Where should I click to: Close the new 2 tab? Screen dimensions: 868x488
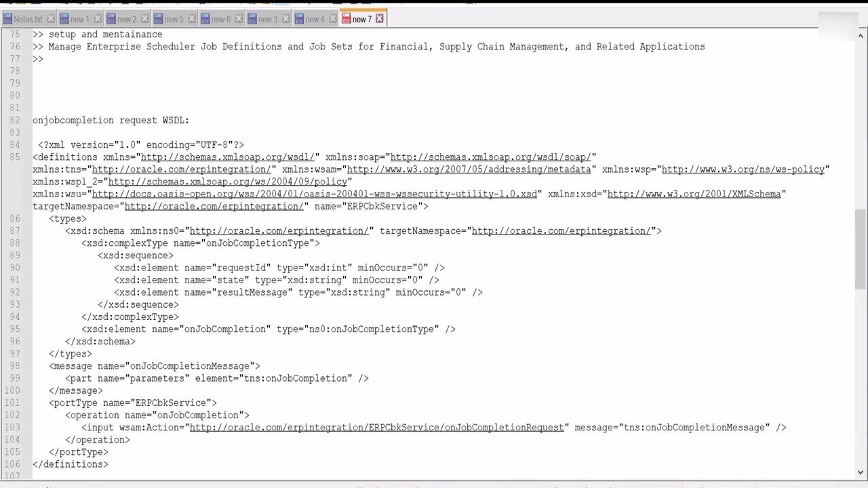pyautogui.click(x=144, y=19)
